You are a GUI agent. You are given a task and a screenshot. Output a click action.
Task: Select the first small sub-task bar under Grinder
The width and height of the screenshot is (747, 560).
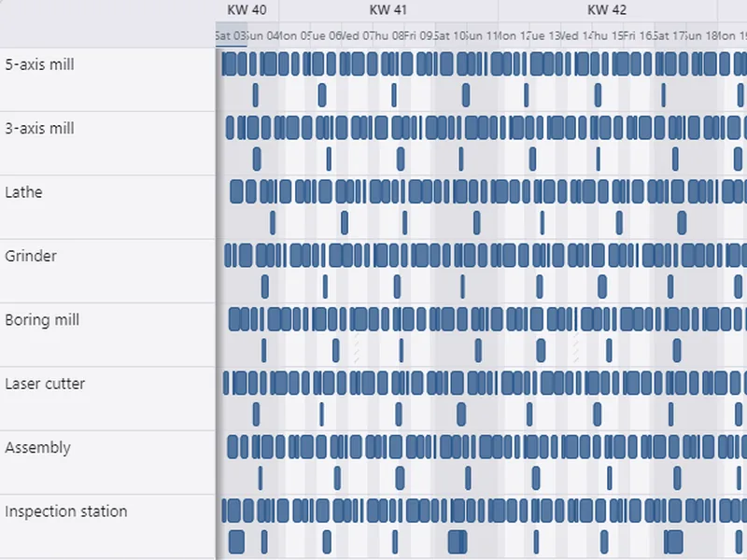point(265,287)
